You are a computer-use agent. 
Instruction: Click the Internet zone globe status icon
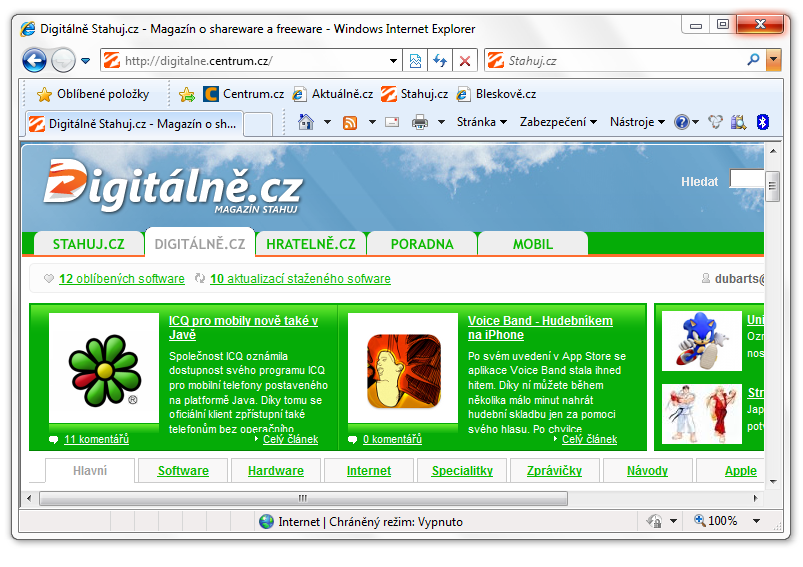pyautogui.click(x=266, y=522)
